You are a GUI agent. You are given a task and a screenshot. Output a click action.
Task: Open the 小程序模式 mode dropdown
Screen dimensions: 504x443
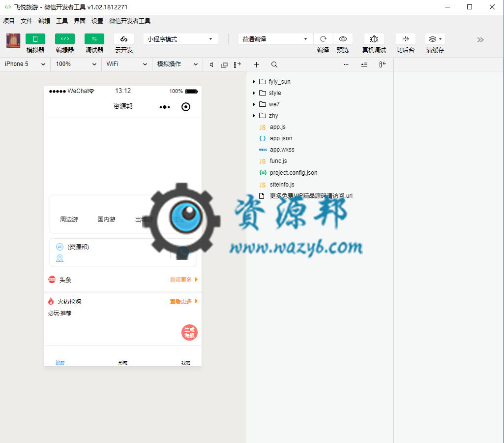(x=180, y=39)
